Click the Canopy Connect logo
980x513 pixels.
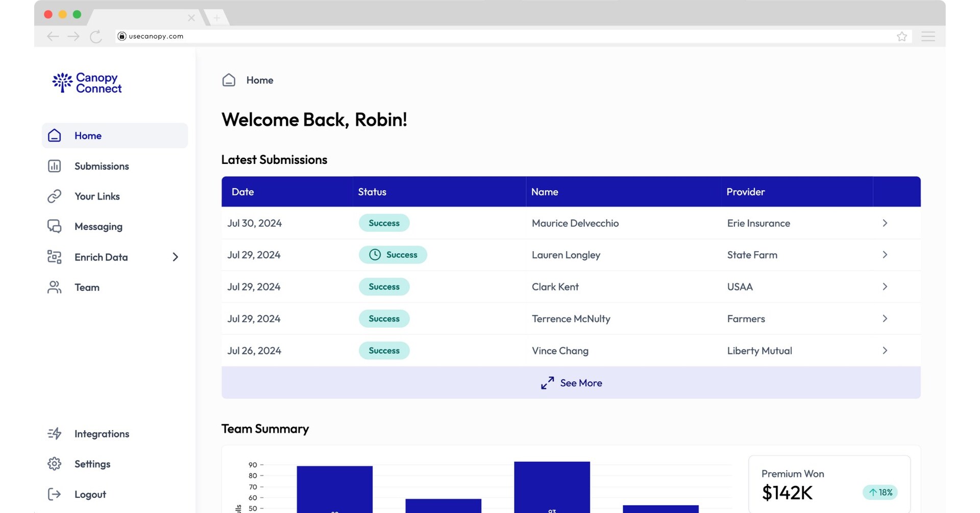point(86,83)
